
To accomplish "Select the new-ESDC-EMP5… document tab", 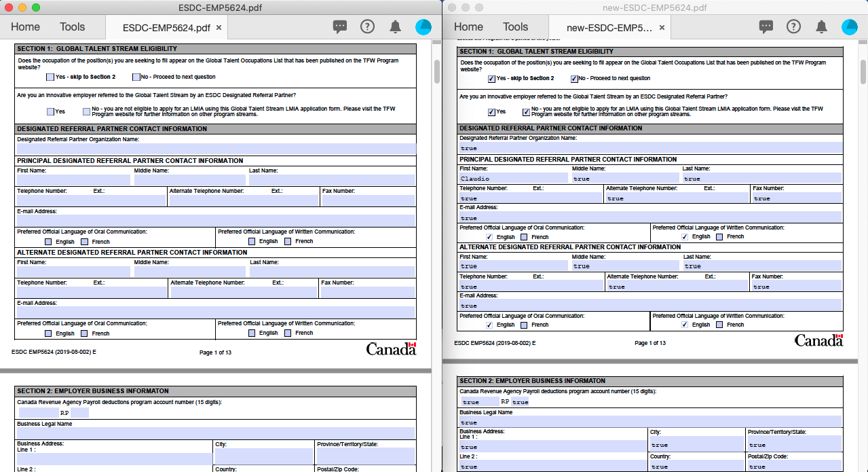I will 609,28.
